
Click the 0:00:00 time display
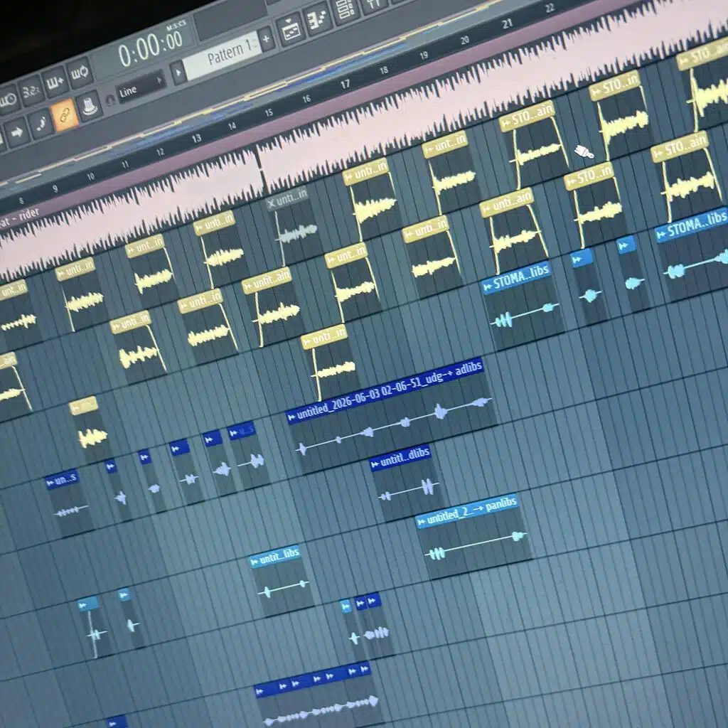149,48
